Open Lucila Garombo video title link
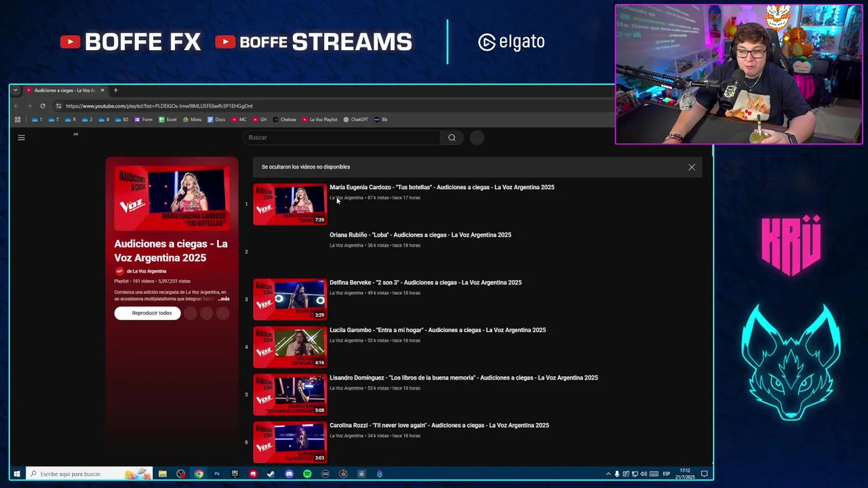Screen dimensions: 868x488 pos(437,330)
